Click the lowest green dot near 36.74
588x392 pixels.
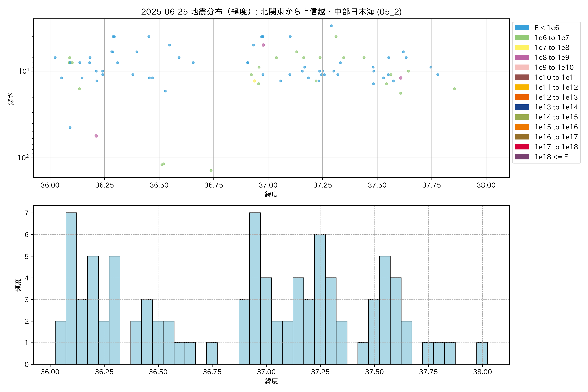tap(211, 171)
